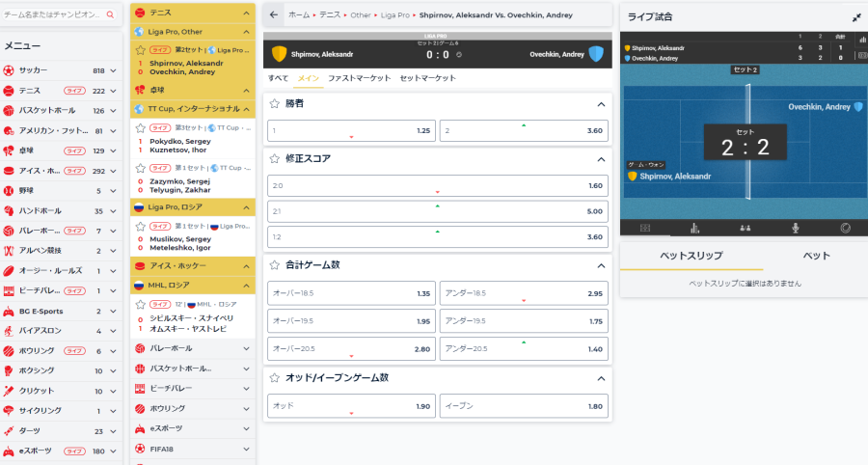This screenshot has width=868, height=465.
Task: Select correct score 2:0 at 1.60
Action: (x=438, y=186)
